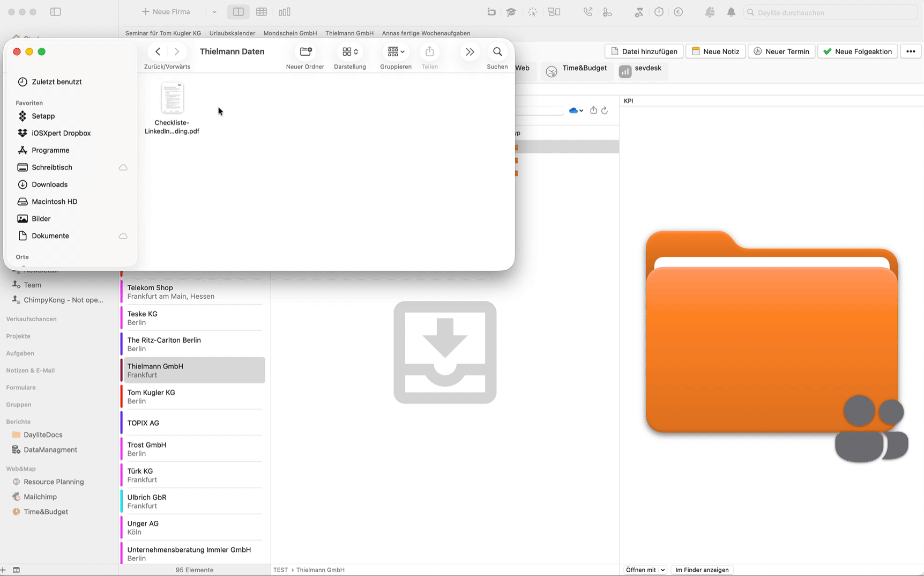Image resolution: width=924 pixels, height=576 pixels.
Task: Click the timer clock icon in toolbar
Action: coord(659,12)
